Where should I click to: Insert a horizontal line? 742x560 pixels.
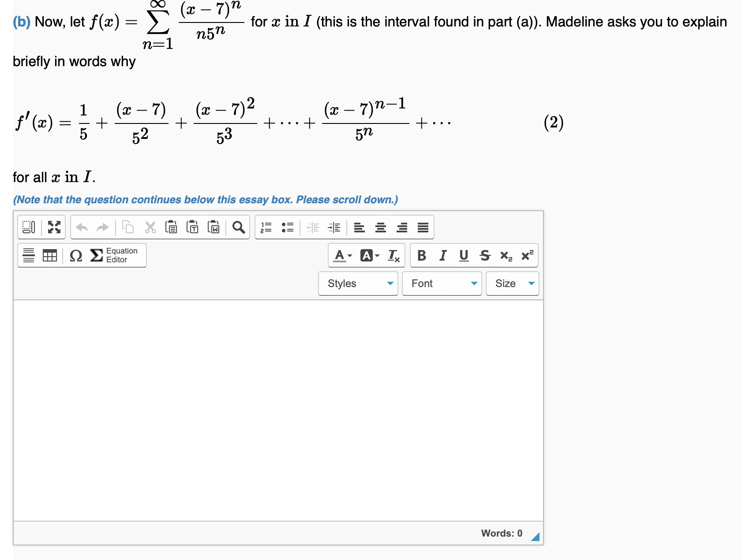click(x=29, y=255)
